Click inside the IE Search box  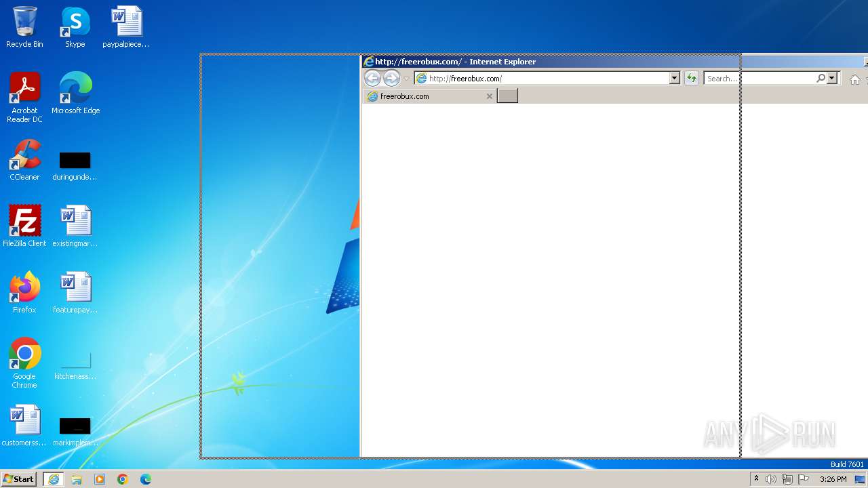(759, 79)
